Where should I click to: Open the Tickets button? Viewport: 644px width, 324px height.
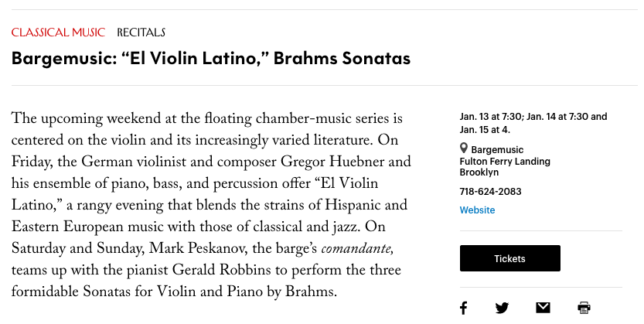509,258
